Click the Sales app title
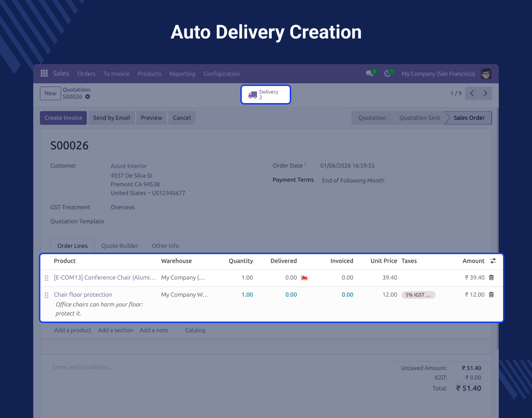532x418 pixels. [61, 73]
